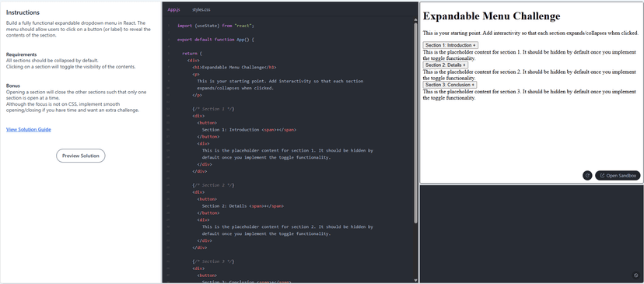
Task: Place cursor on the import useState line
Action: [x=215, y=26]
